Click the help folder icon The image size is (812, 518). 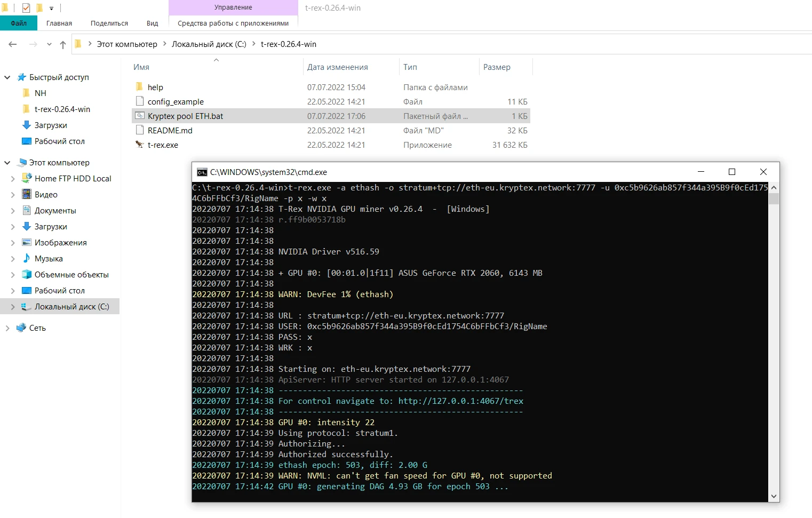pyautogui.click(x=140, y=87)
